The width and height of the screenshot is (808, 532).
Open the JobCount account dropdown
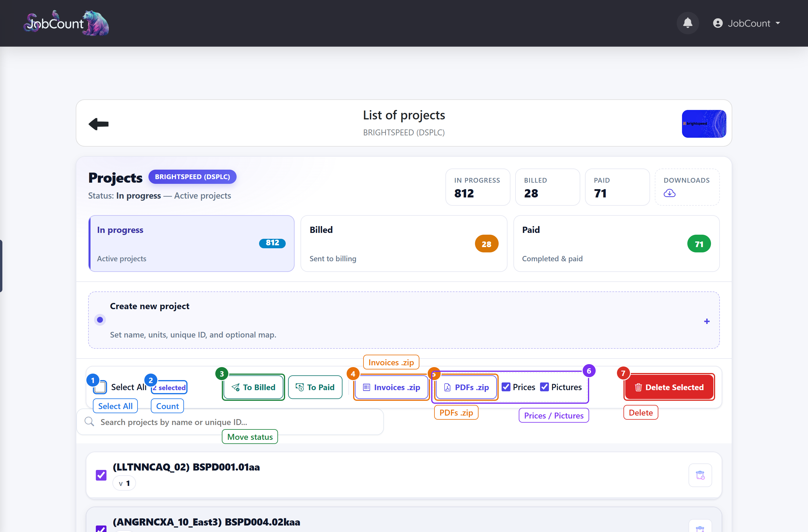(x=746, y=23)
